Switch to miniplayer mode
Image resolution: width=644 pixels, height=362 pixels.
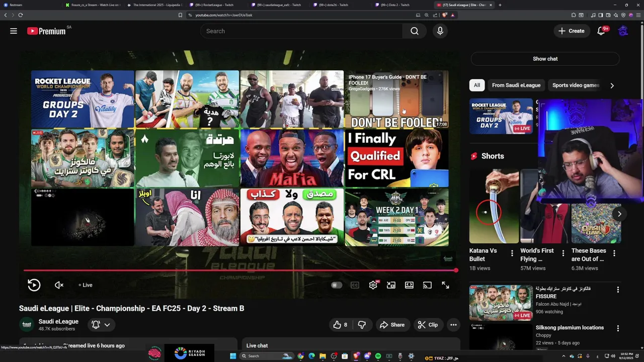[391, 285]
